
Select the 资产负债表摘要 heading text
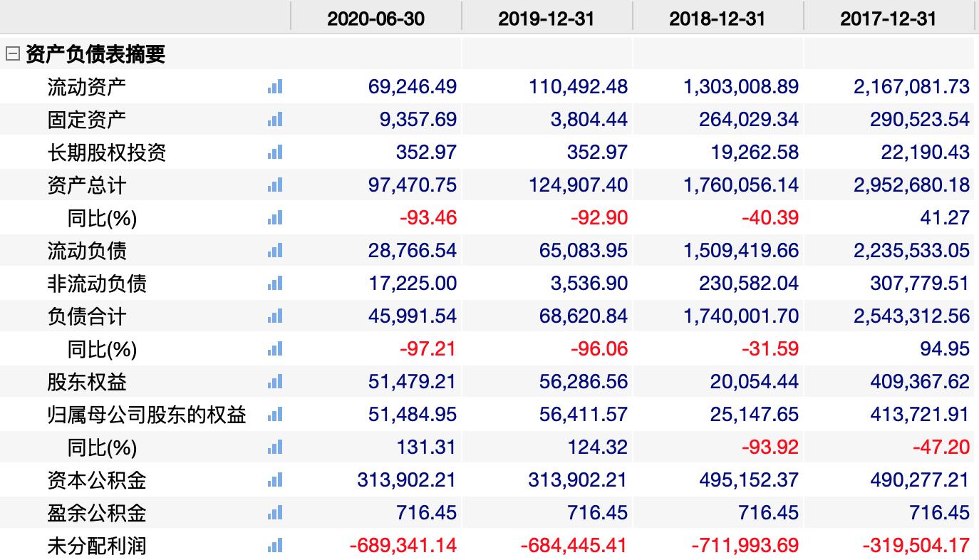pos(95,54)
